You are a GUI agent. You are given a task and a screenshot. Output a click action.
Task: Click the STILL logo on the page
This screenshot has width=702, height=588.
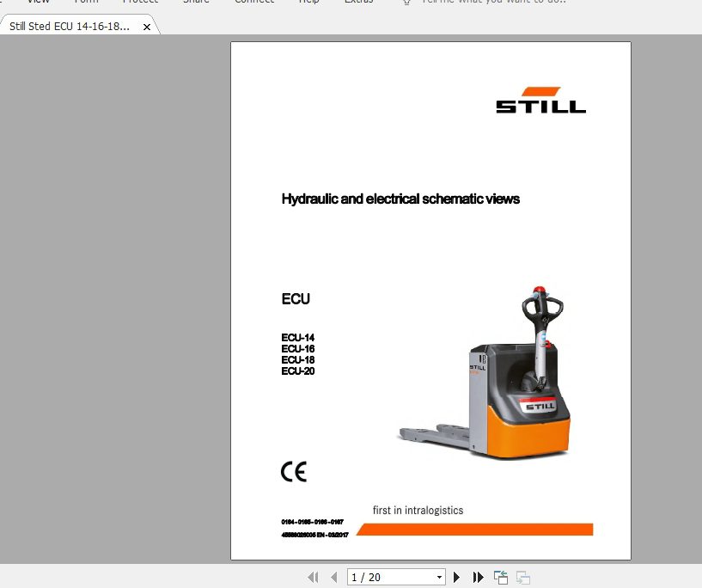(x=540, y=100)
